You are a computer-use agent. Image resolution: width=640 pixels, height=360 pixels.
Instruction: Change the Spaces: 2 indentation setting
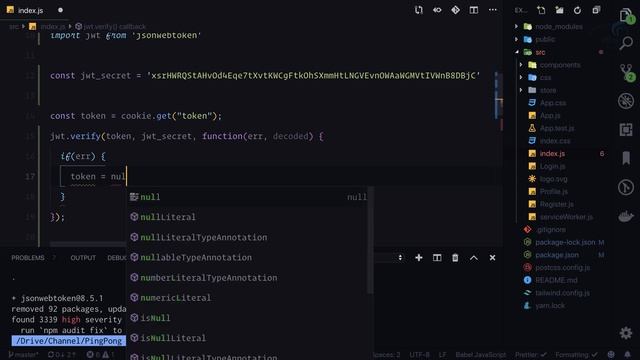386,355
